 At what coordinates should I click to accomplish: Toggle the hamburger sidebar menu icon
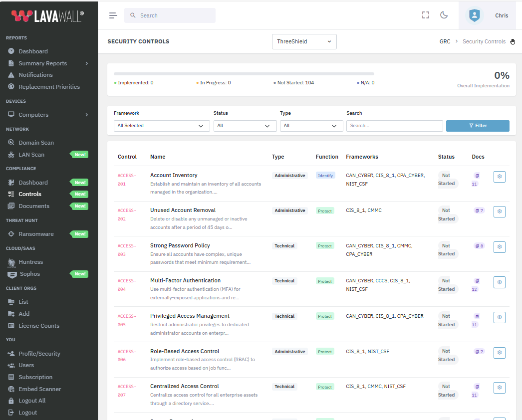coord(113,15)
